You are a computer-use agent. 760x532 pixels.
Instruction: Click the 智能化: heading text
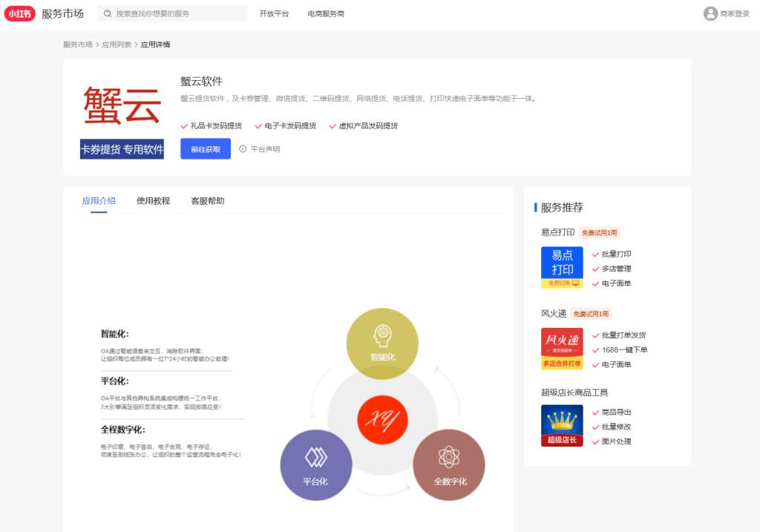coord(115,334)
